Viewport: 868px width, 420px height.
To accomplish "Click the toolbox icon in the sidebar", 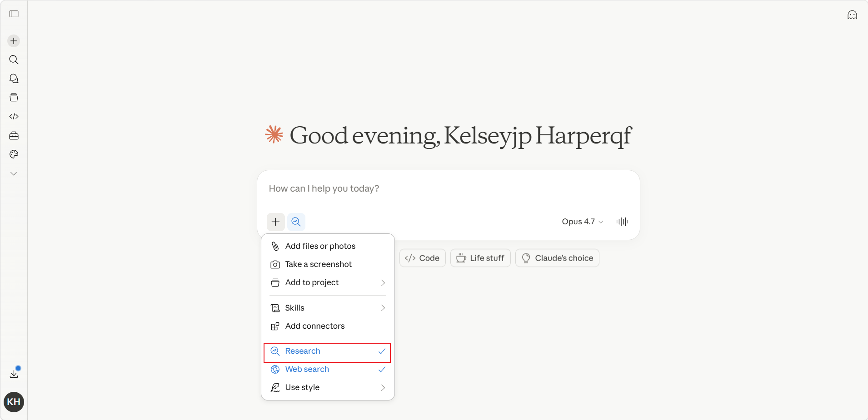I will click(14, 136).
